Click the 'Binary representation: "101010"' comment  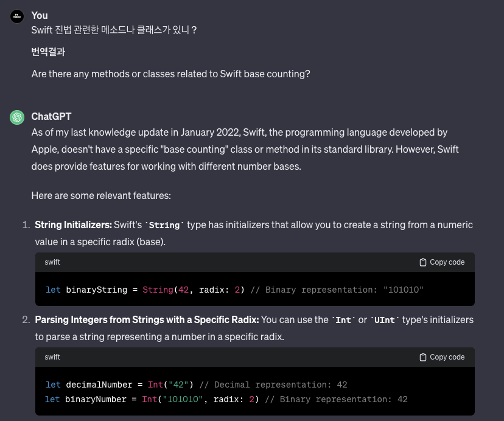(337, 290)
